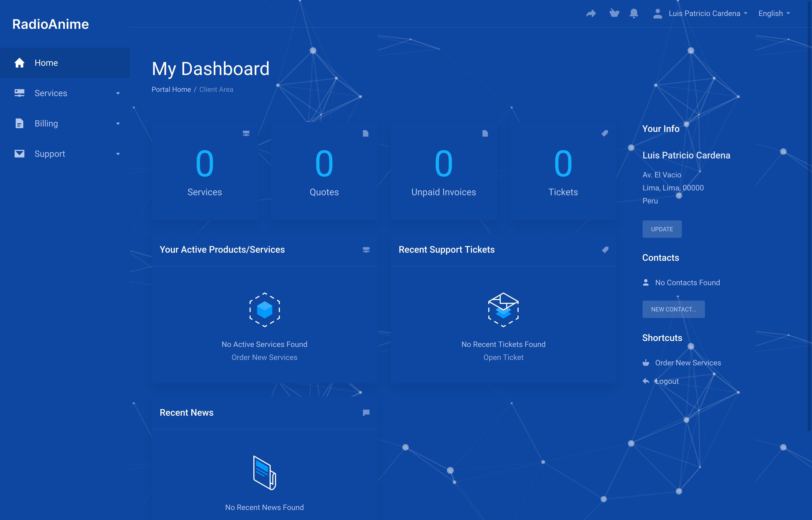Expand the Billing sidebar menu arrow
Image resolution: width=812 pixels, height=520 pixels.
pyautogui.click(x=118, y=124)
